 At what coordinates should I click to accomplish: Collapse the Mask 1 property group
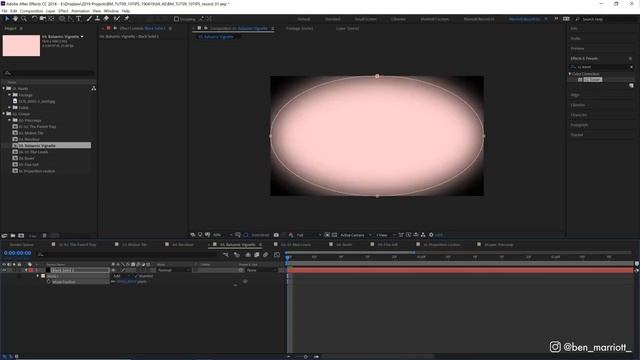point(38,276)
